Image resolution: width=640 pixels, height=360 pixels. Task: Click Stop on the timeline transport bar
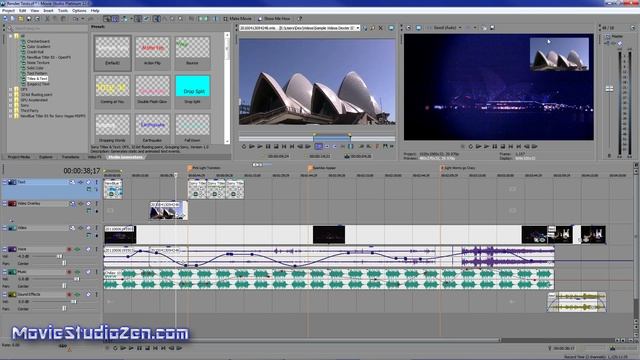(x=147, y=348)
